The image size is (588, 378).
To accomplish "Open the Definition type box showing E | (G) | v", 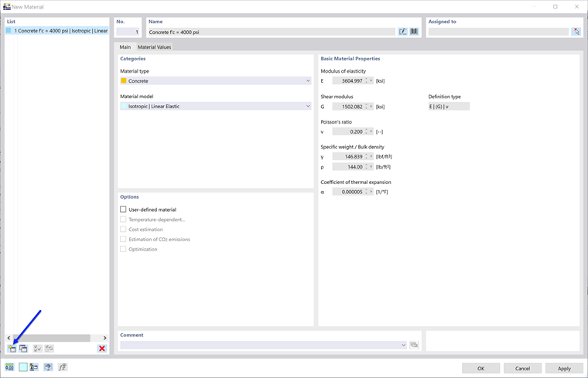I will coord(449,107).
